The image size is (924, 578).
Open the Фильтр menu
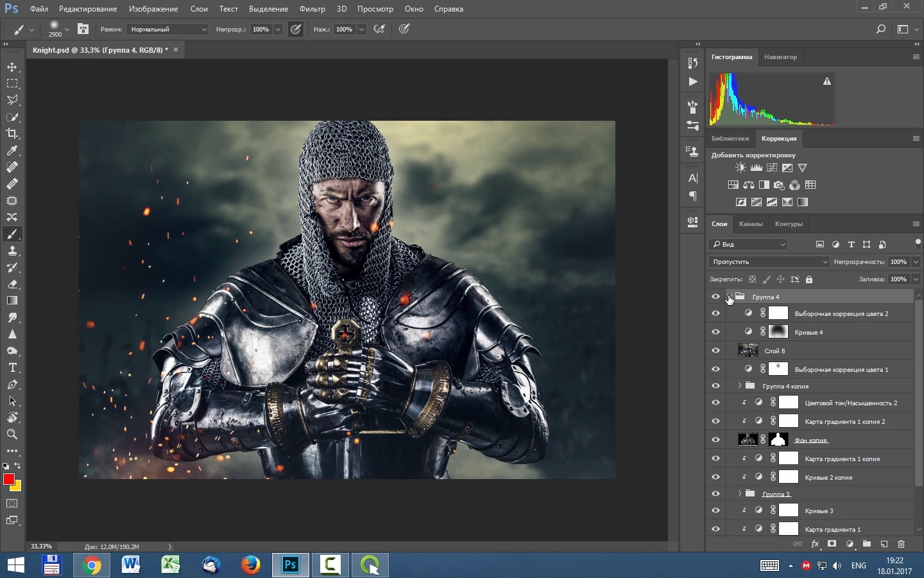tap(312, 9)
